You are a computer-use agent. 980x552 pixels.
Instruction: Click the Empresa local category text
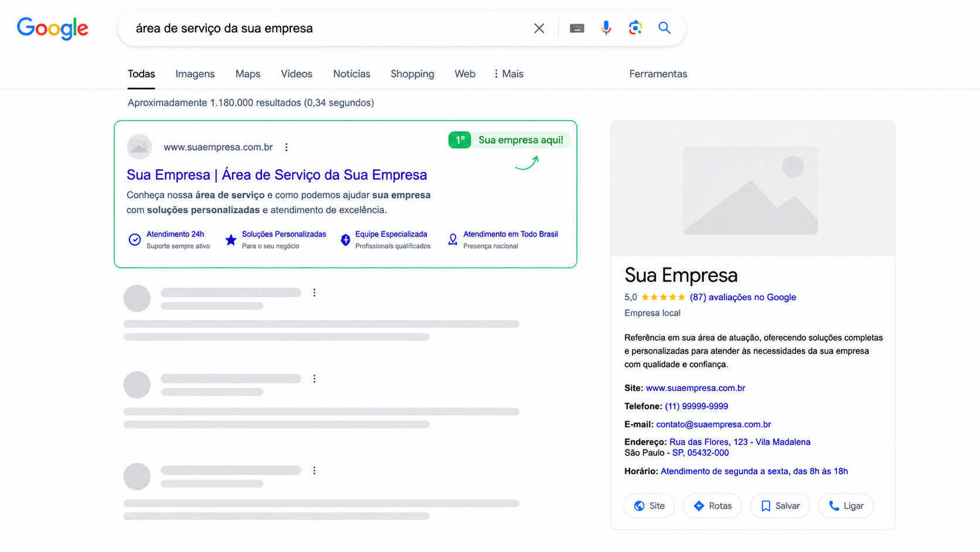tap(652, 313)
